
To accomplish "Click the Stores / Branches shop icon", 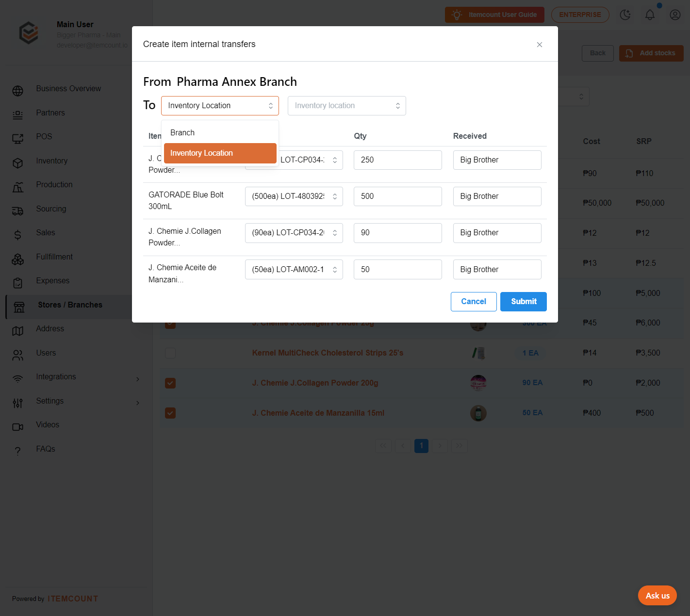I will point(19,307).
